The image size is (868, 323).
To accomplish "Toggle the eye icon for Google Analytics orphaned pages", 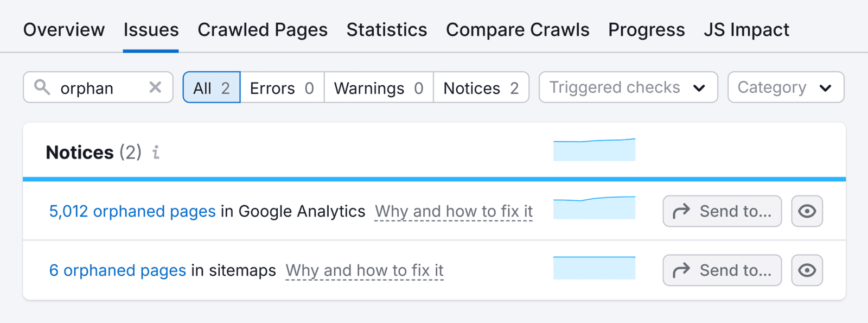I will 807,211.
